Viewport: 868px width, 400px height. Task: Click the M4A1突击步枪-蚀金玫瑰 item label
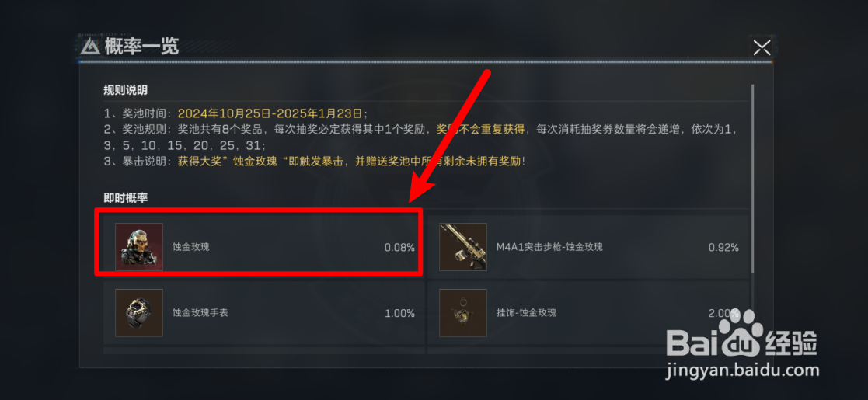pos(549,247)
